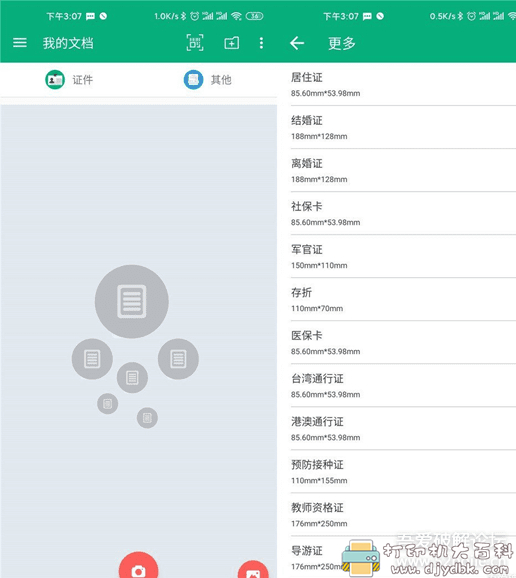Tap the message notification icon in right status bar
The width and height of the screenshot is (516, 578).
(x=367, y=16)
